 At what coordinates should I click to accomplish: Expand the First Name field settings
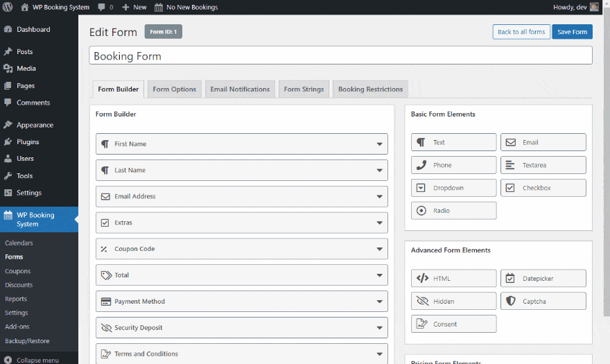[379, 144]
